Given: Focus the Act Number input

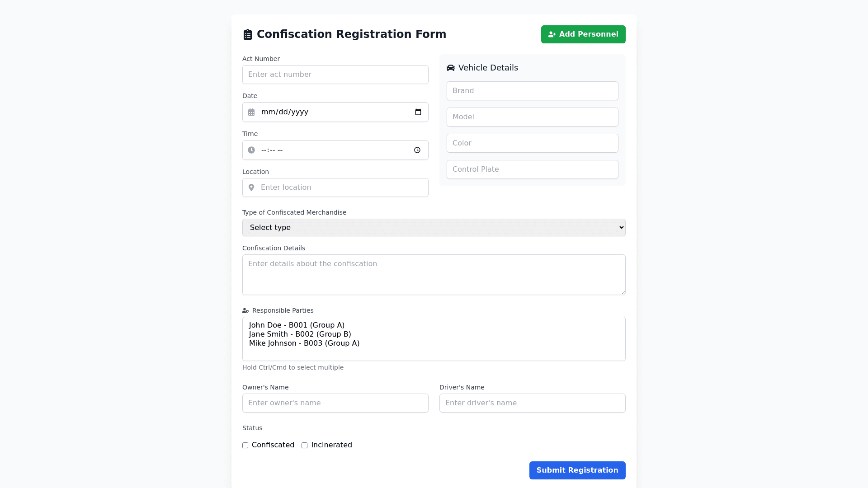Looking at the screenshot, I should [x=335, y=75].
